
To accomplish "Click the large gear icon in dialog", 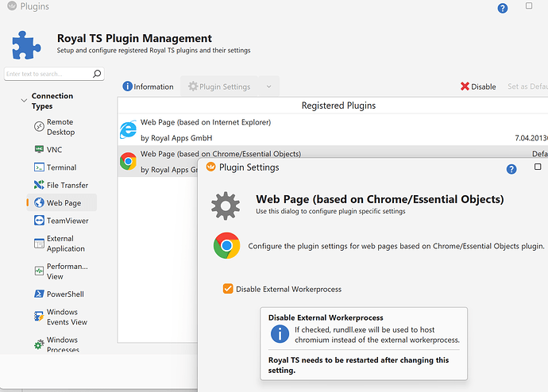I will pyautogui.click(x=226, y=206).
